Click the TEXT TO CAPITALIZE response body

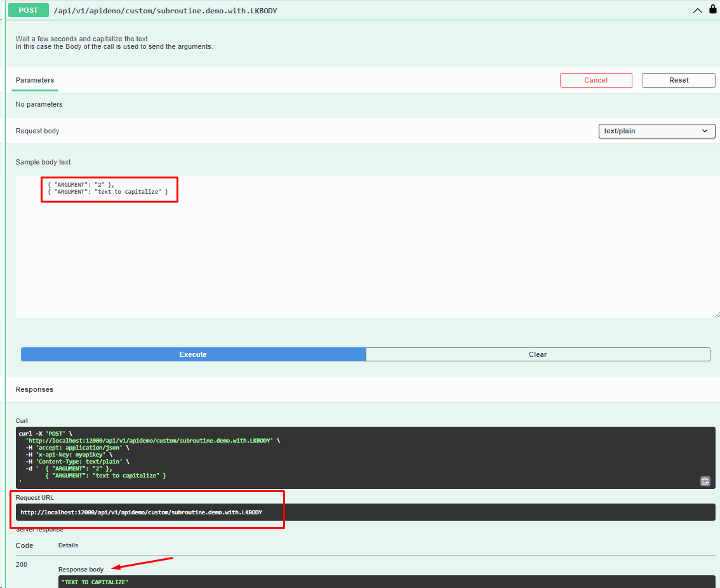point(95,582)
